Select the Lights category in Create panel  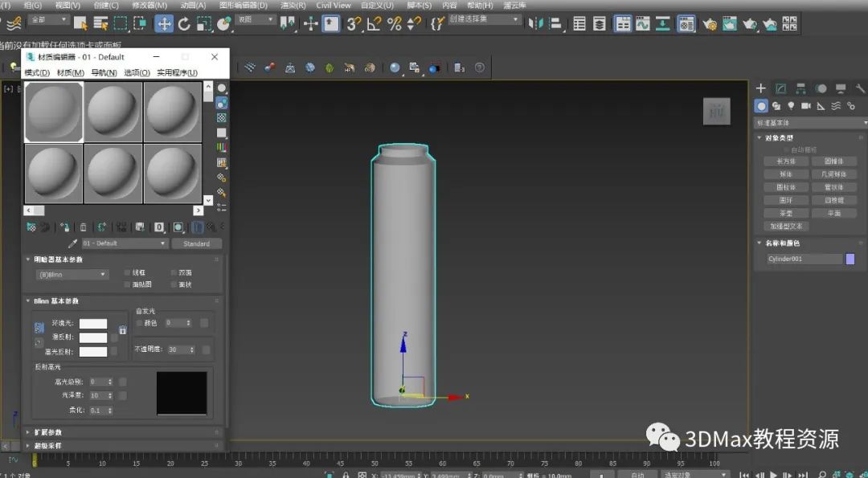click(791, 106)
